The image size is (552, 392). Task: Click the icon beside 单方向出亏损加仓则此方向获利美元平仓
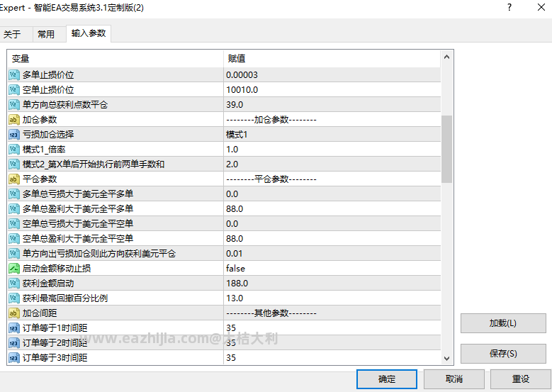[x=13, y=253]
